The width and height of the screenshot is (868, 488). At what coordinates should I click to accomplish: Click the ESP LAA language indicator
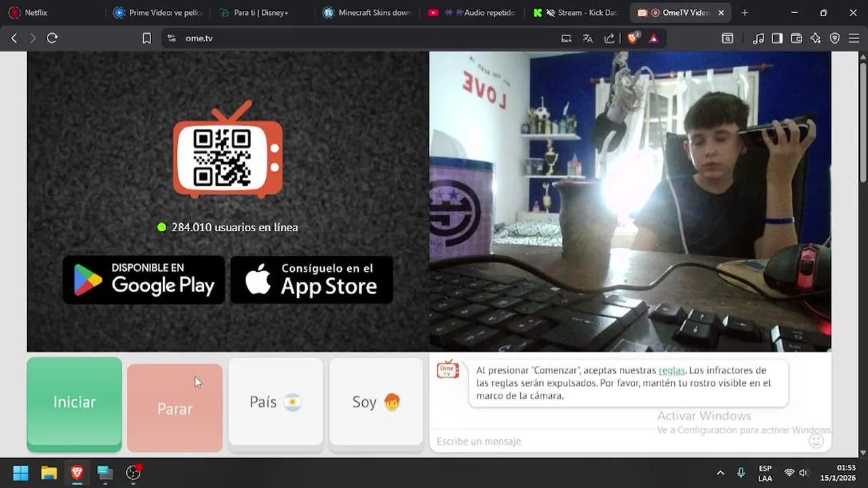pyautogui.click(x=765, y=473)
